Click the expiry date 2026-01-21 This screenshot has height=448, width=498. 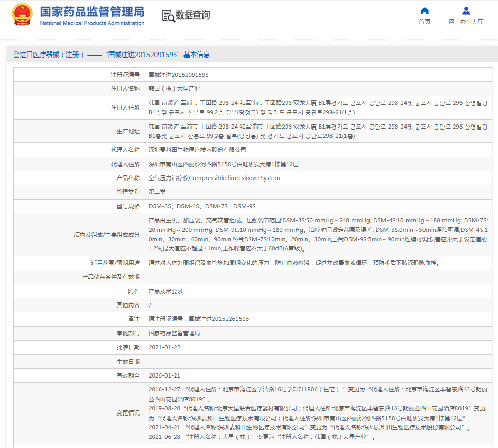pos(164,375)
